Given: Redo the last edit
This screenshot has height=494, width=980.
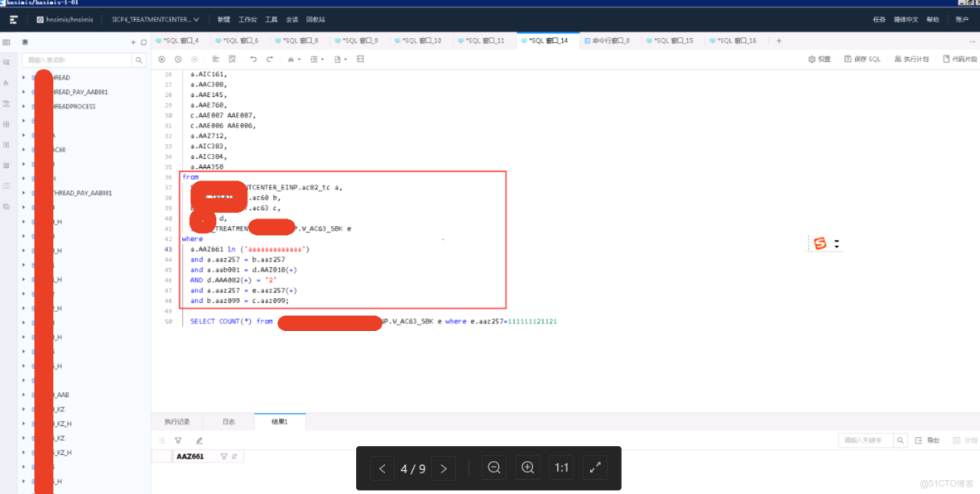Looking at the screenshot, I should 269,60.
